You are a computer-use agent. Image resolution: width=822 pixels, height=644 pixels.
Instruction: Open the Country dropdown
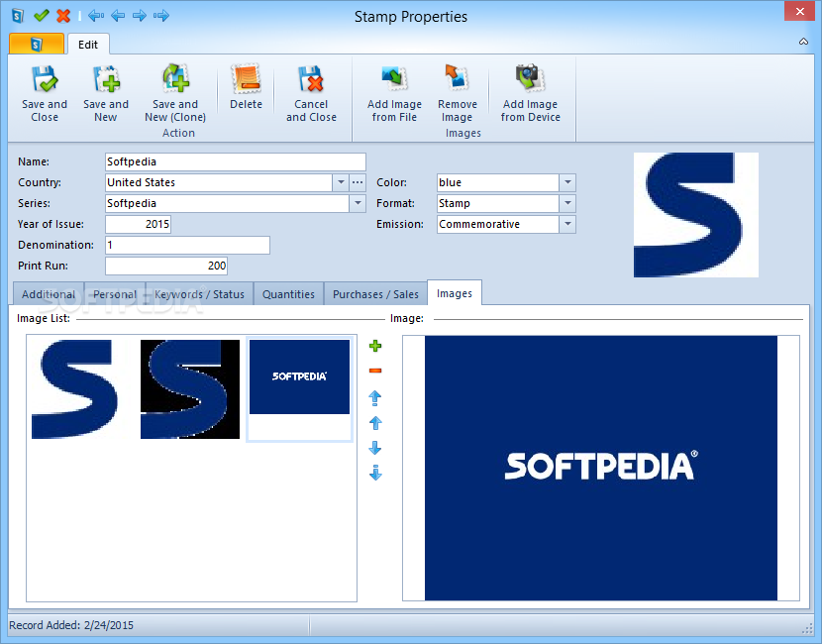pyautogui.click(x=341, y=182)
